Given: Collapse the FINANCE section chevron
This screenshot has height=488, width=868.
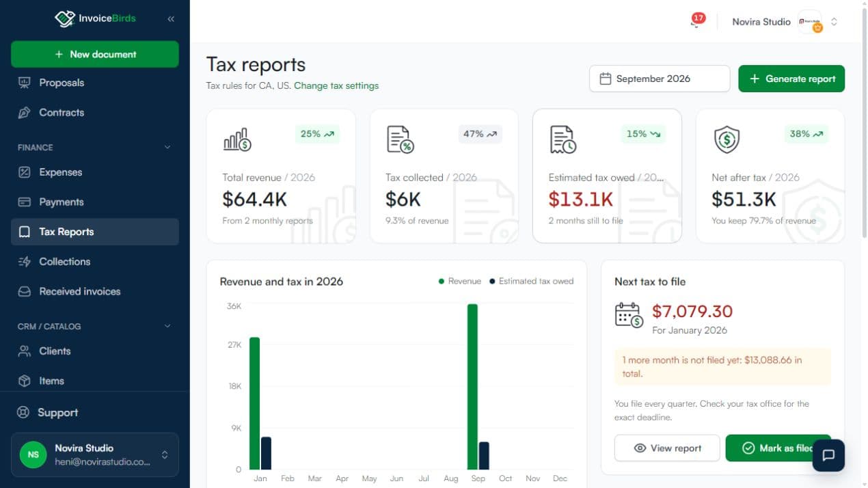Looking at the screenshot, I should [167, 147].
